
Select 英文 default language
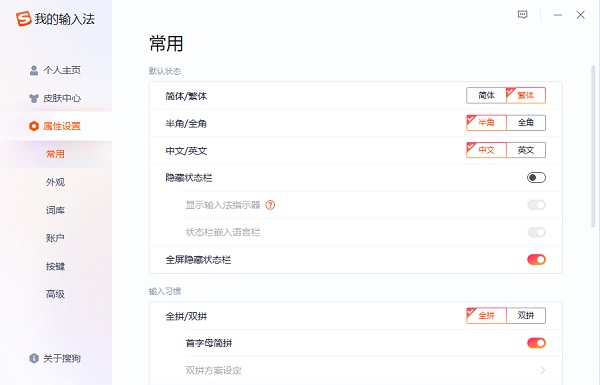(526, 150)
